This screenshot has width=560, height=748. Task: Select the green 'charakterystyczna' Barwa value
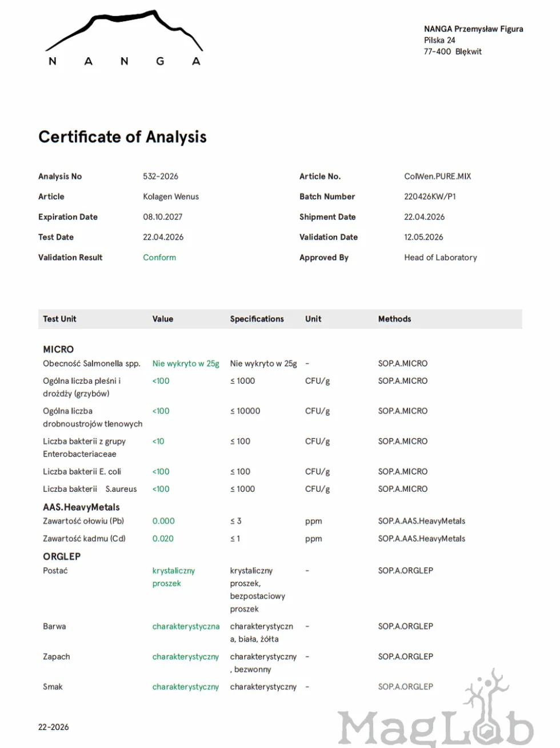point(186,627)
